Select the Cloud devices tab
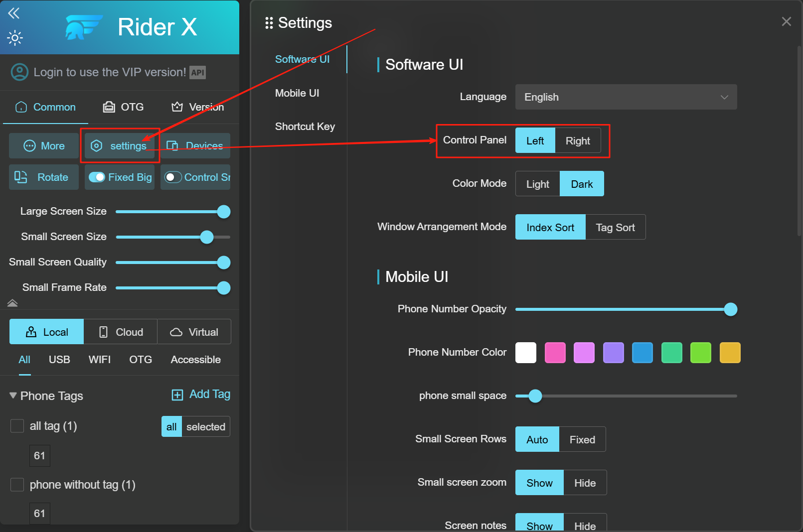This screenshot has height=532, width=803. click(x=121, y=332)
